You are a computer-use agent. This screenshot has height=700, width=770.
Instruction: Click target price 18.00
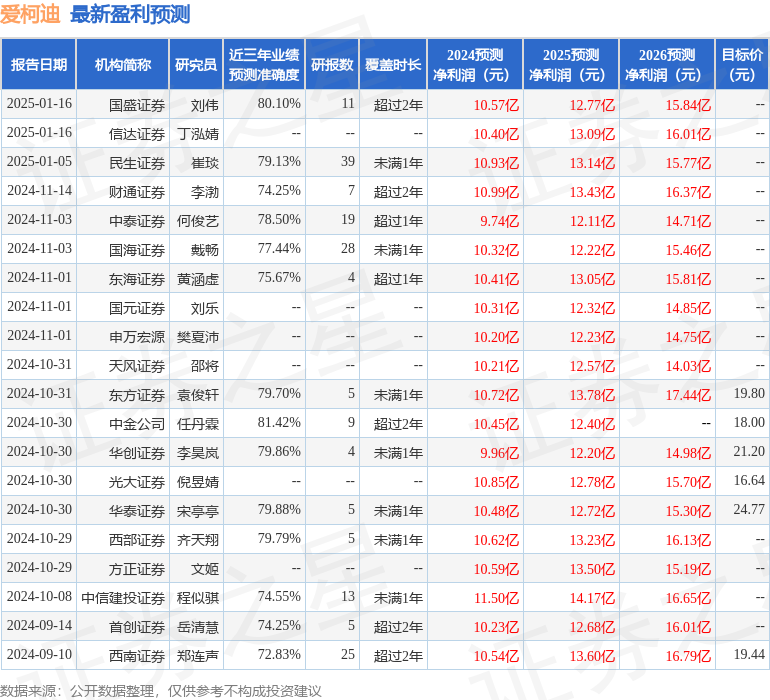point(749,422)
